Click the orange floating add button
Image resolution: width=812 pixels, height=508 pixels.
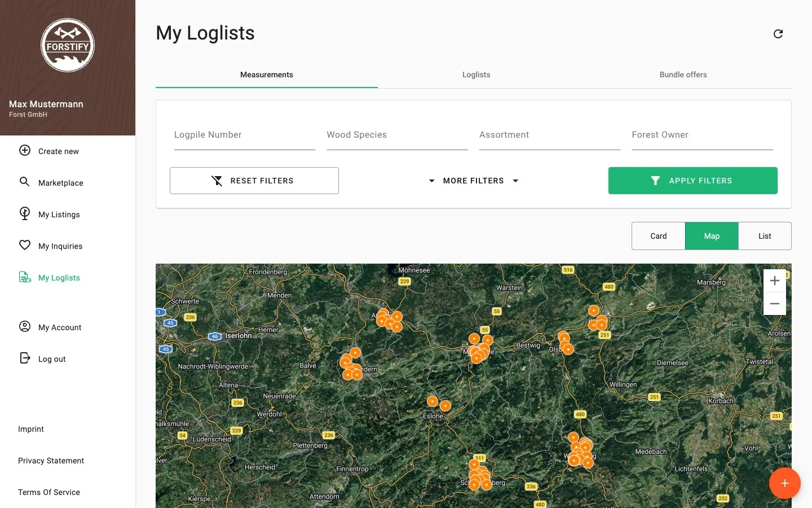[x=785, y=483]
